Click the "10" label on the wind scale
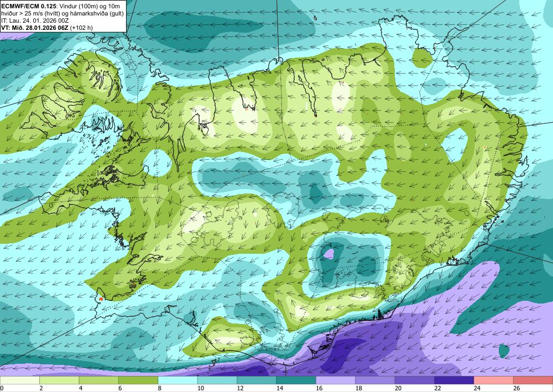This screenshot has width=553, height=392. tap(201, 388)
